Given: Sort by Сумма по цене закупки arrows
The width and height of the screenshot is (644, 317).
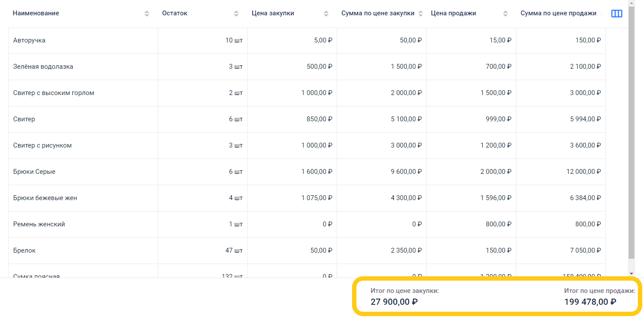Looking at the screenshot, I should point(420,14).
